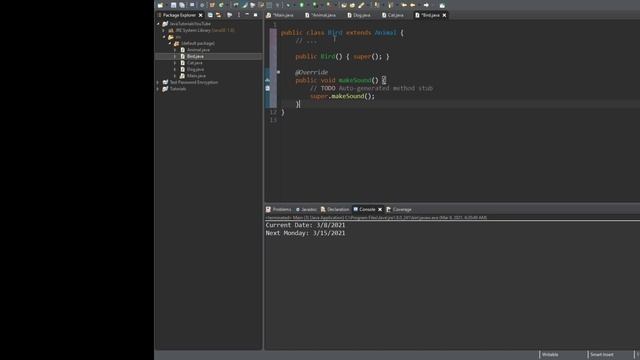Open Package Explorer view menu dots
The height and width of the screenshot is (360, 640).
(239, 15)
